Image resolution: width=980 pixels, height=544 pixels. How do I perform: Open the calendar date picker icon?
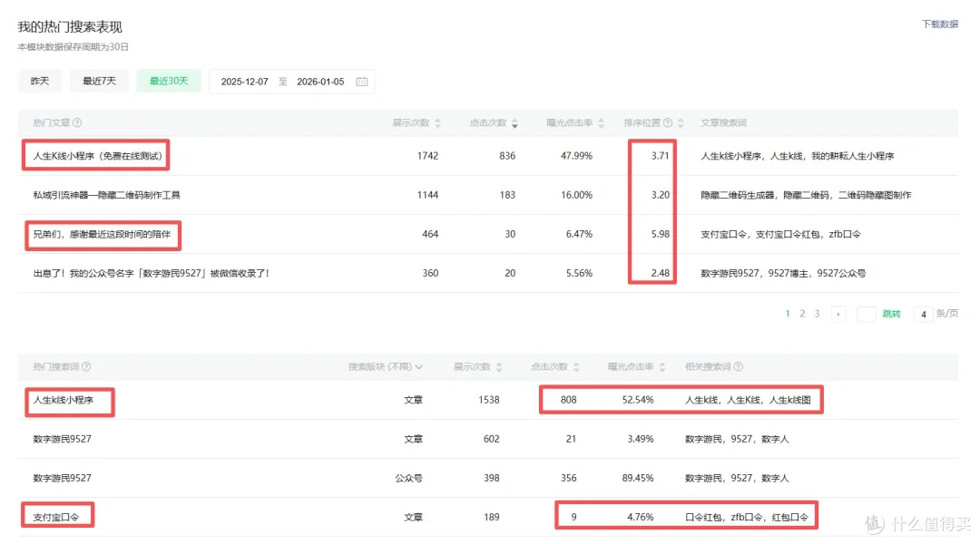pyautogui.click(x=361, y=82)
